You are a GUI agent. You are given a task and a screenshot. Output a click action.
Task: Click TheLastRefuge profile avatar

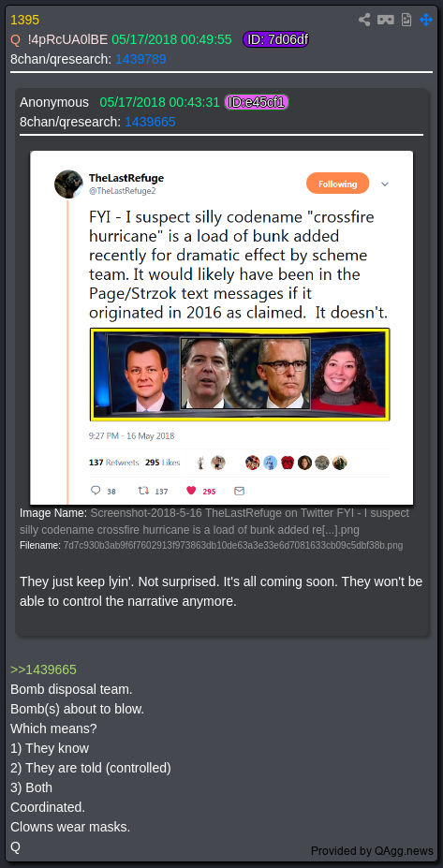(x=68, y=184)
